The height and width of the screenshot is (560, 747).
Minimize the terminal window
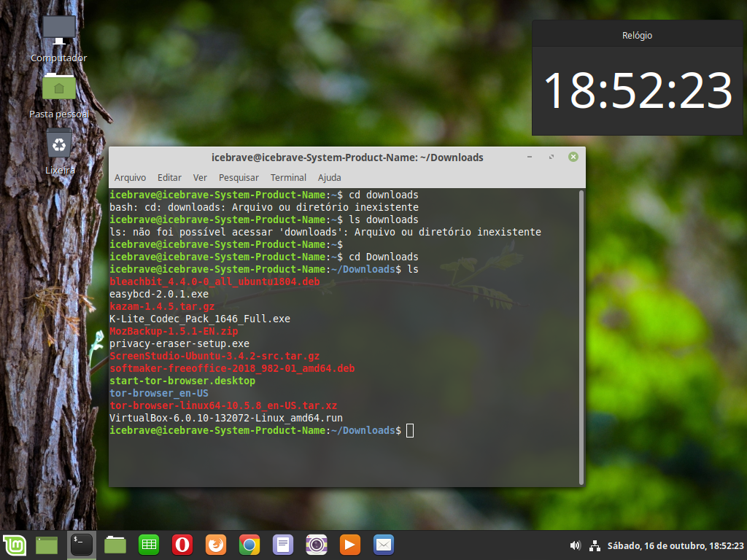(x=530, y=157)
